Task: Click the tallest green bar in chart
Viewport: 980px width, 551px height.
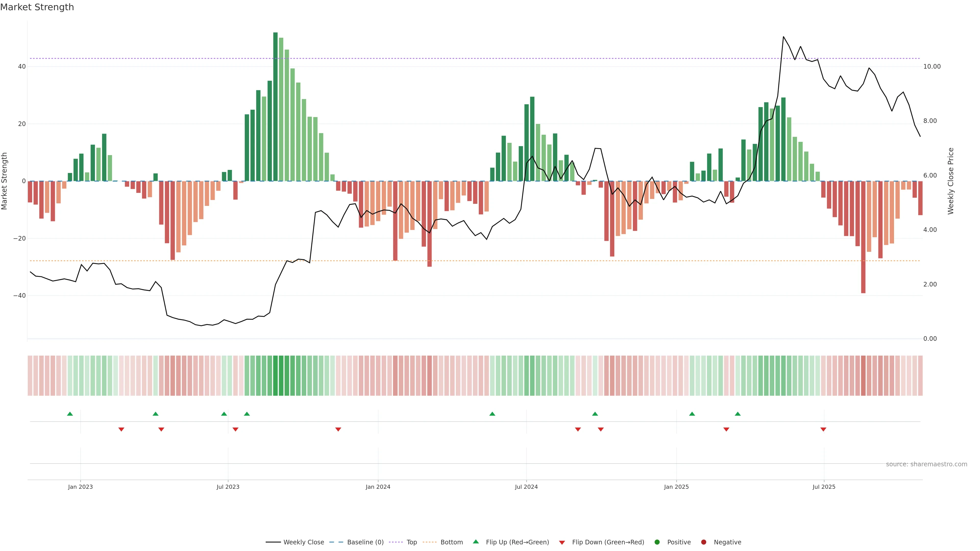Action: tap(275, 106)
